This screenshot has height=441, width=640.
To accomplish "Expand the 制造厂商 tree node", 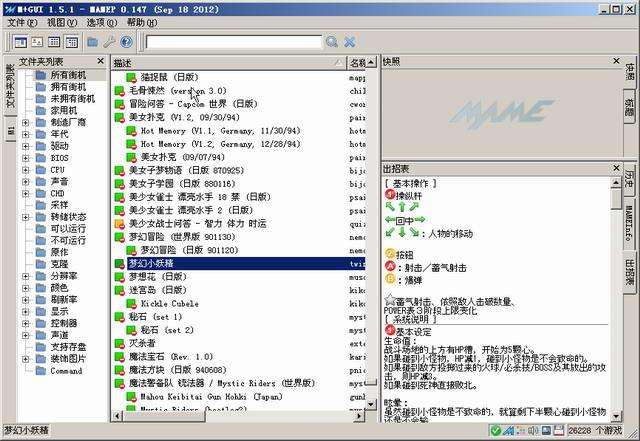I will pyautogui.click(x=26, y=122).
